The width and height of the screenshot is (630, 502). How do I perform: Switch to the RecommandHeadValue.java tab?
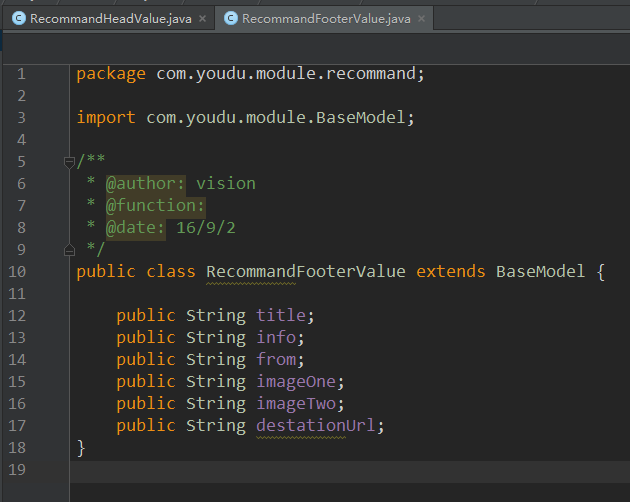pos(112,18)
